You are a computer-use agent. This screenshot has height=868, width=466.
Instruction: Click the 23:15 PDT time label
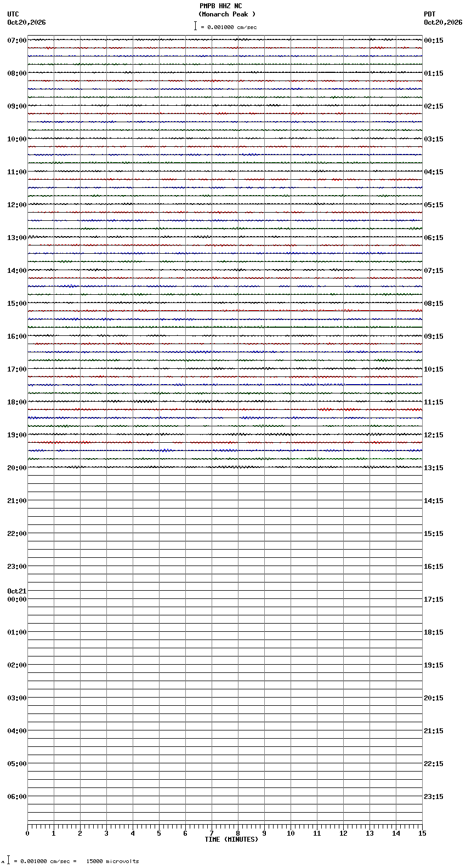tap(434, 797)
